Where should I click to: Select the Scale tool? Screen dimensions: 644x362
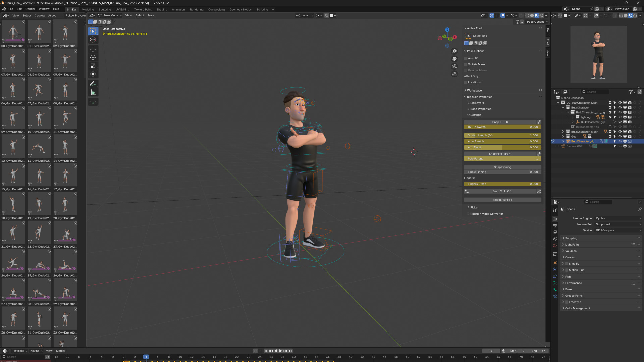(93, 66)
